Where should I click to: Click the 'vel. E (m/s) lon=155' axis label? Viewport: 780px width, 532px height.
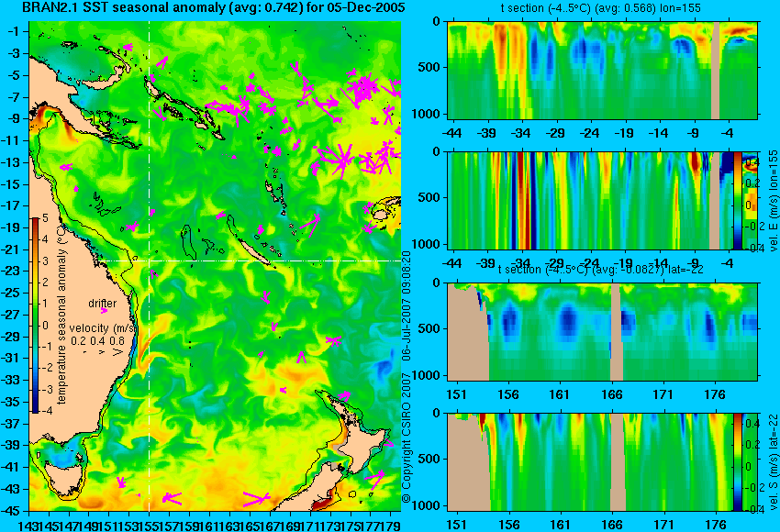point(773,201)
